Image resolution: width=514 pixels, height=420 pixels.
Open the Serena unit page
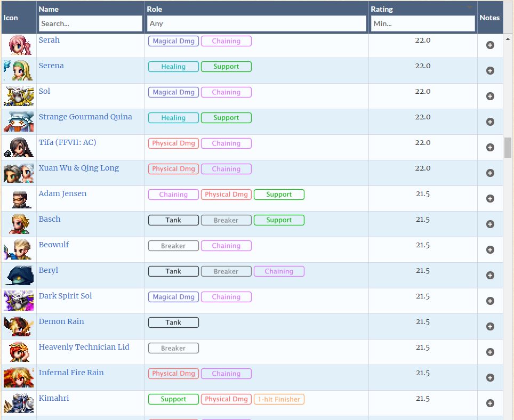click(x=51, y=66)
